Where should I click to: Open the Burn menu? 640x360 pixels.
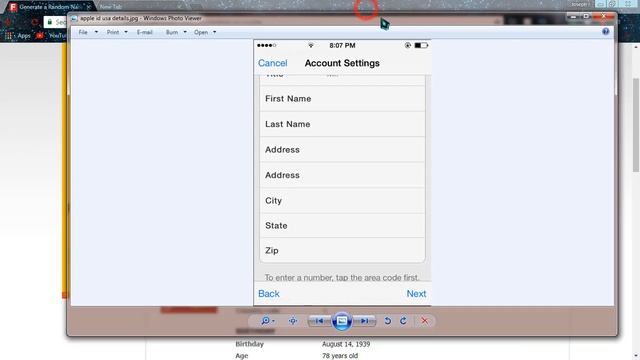point(172,32)
